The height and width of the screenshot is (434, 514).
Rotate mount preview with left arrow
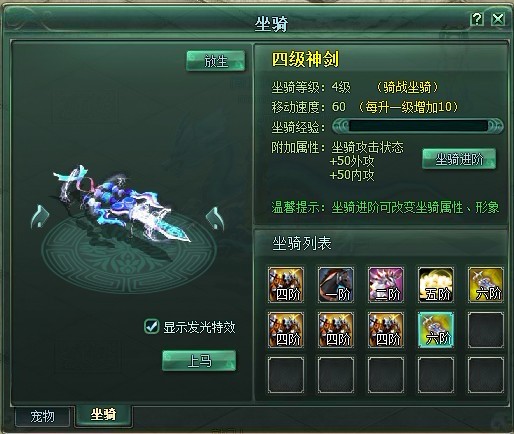[x=40, y=217]
